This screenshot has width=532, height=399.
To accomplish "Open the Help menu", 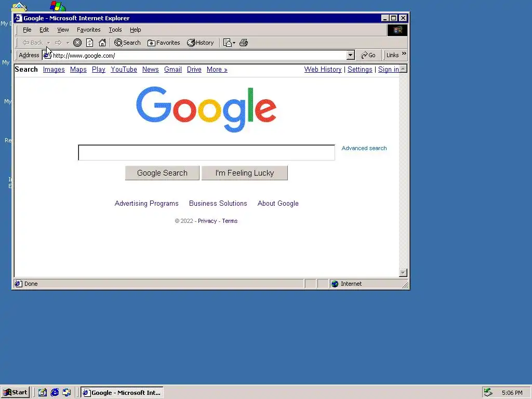I will point(136,30).
